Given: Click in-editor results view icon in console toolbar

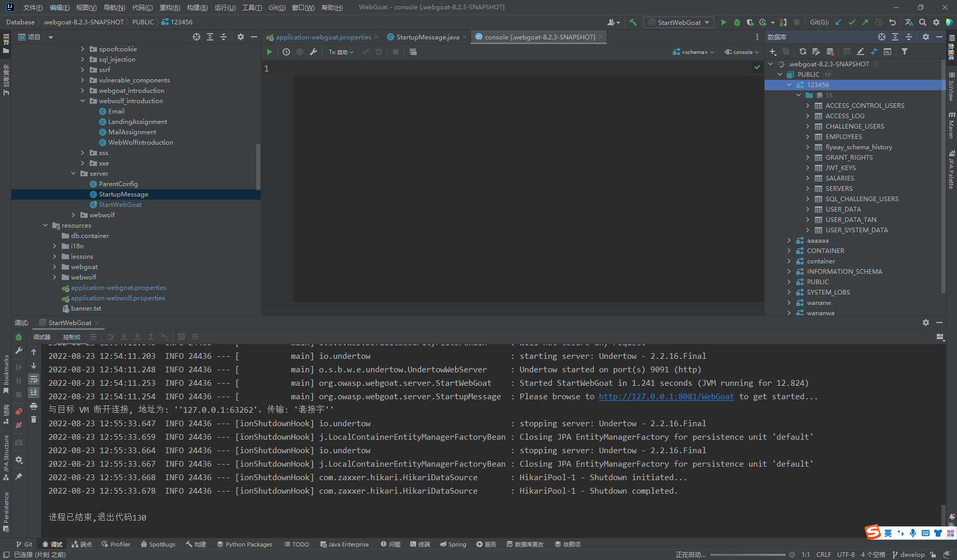Looking at the screenshot, I should pos(413,52).
